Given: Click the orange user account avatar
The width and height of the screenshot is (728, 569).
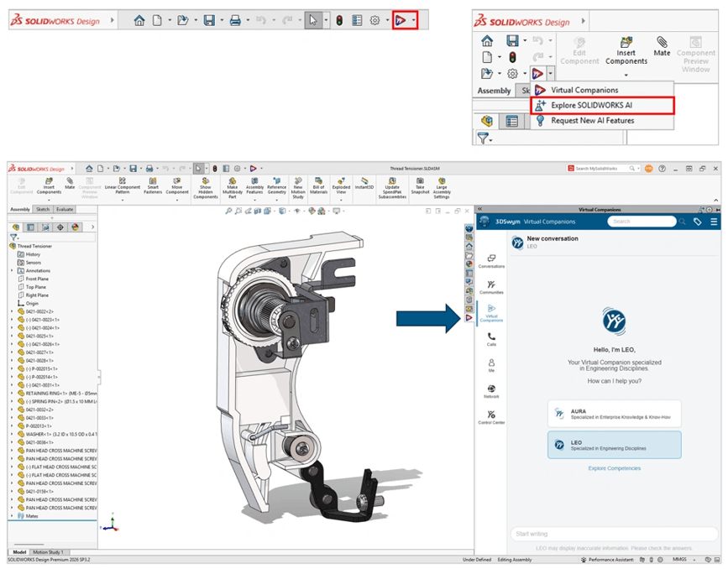Looking at the screenshot, I should coord(648,169).
